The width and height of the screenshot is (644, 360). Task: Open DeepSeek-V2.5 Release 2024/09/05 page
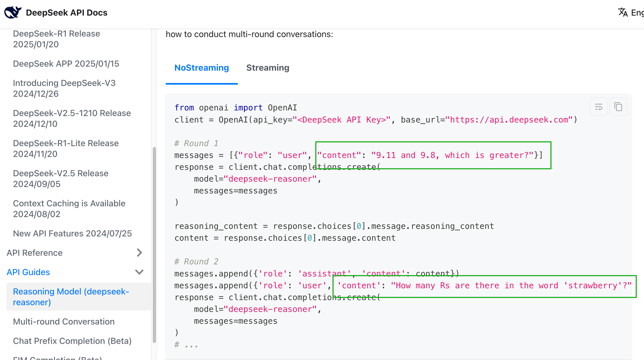pyautogui.click(x=61, y=179)
